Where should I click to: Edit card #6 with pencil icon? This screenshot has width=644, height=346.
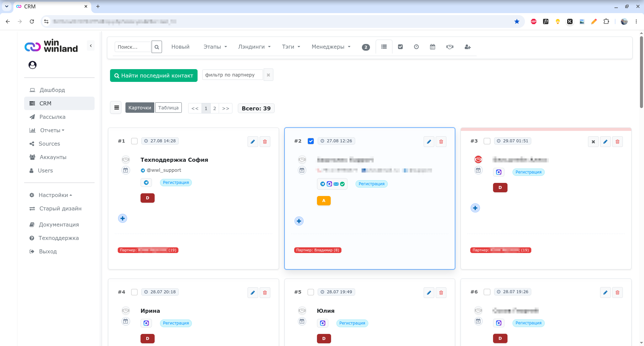[x=605, y=293]
